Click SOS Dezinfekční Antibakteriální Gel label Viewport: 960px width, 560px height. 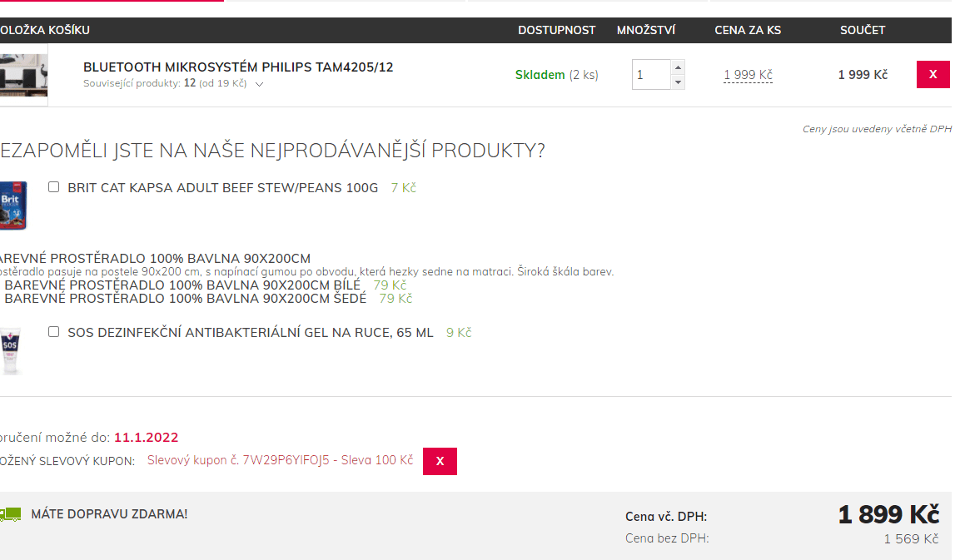(251, 333)
